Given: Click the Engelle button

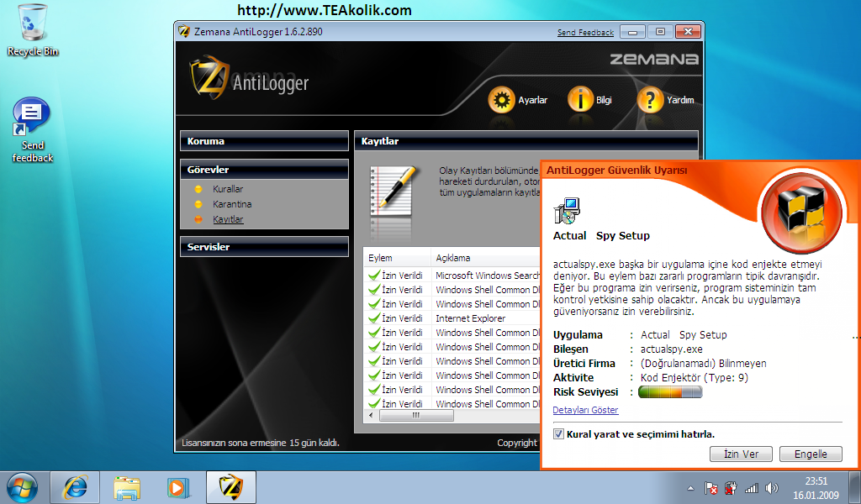Looking at the screenshot, I should [x=811, y=454].
